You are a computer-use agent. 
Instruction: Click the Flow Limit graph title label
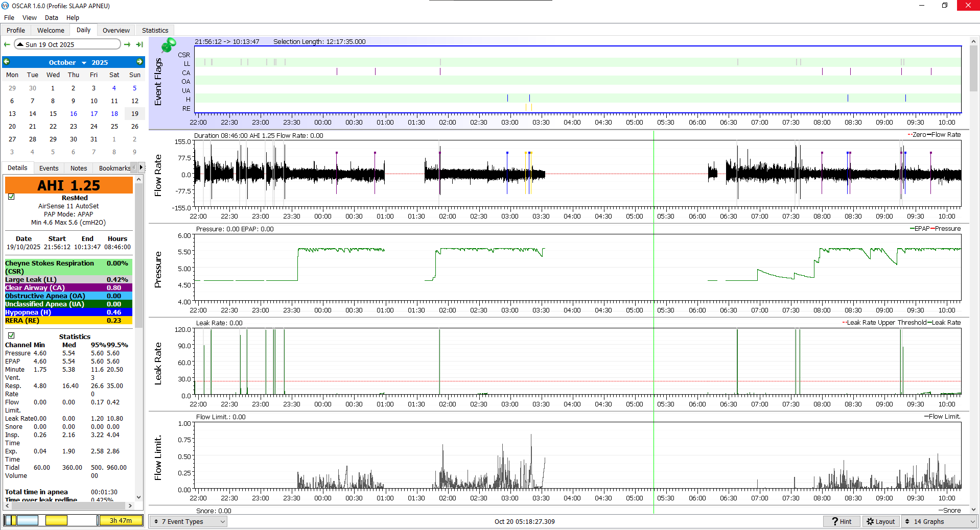pos(158,457)
